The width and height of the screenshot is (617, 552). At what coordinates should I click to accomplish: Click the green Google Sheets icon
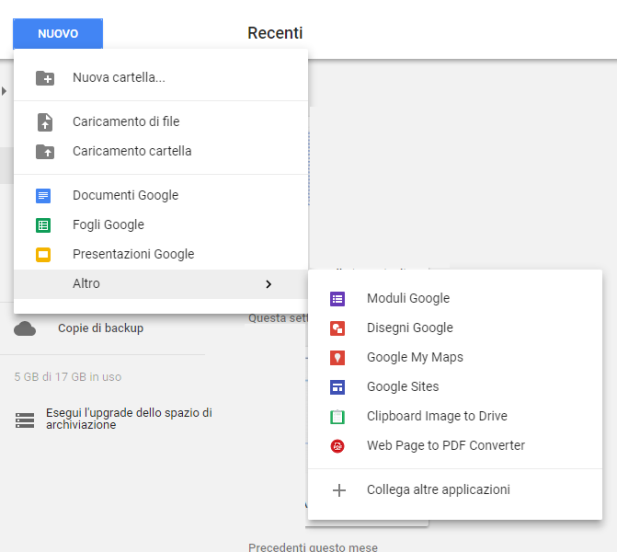[x=43, y=225]
